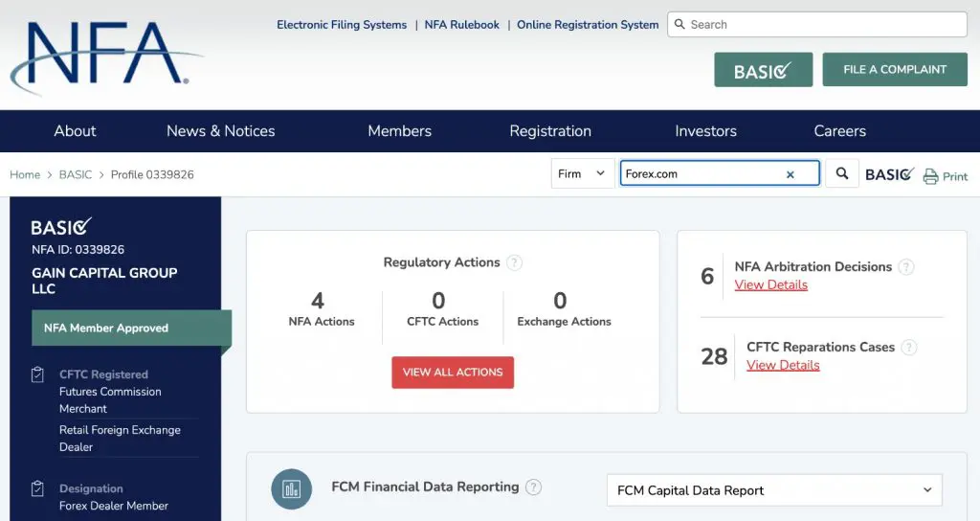Click the Futures Commission Merchant text
The width and height of the screenshot is (980, 521).
[110, 399]
